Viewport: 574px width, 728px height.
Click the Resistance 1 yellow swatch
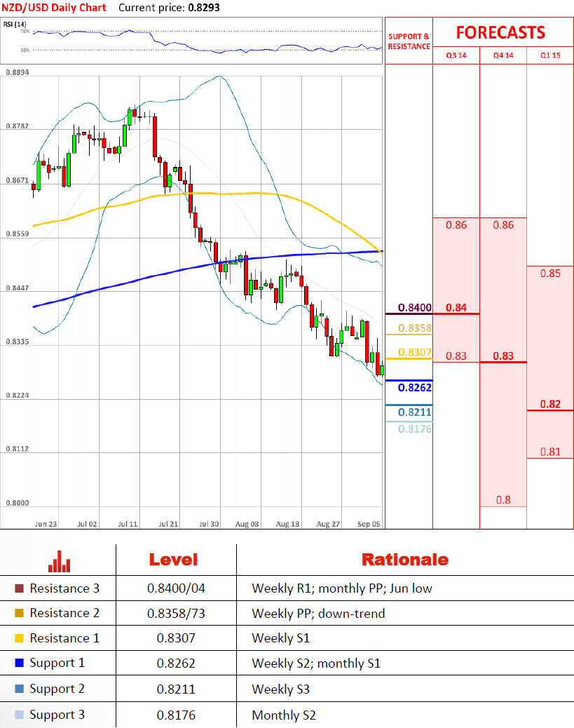pos(19,638)
